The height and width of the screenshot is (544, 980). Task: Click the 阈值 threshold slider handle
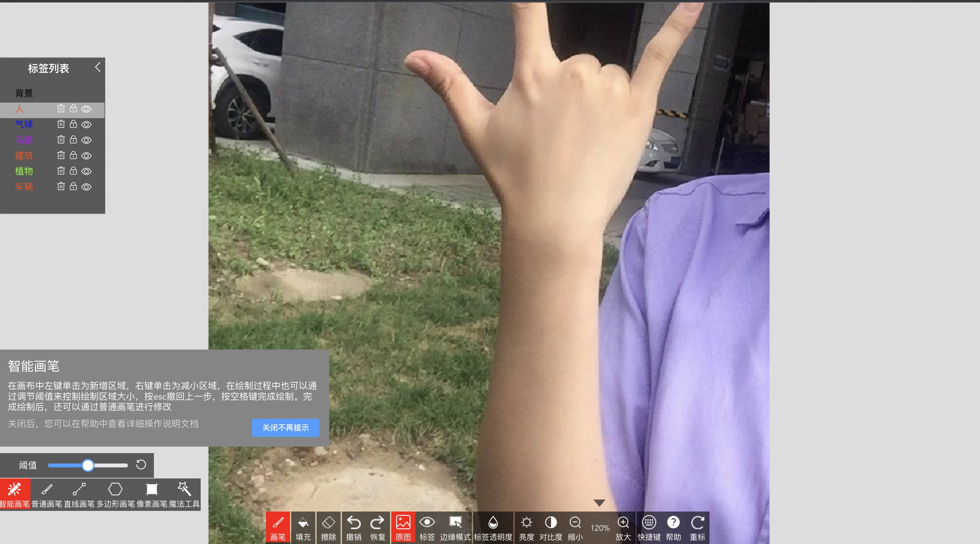click(x=88, y=465)
